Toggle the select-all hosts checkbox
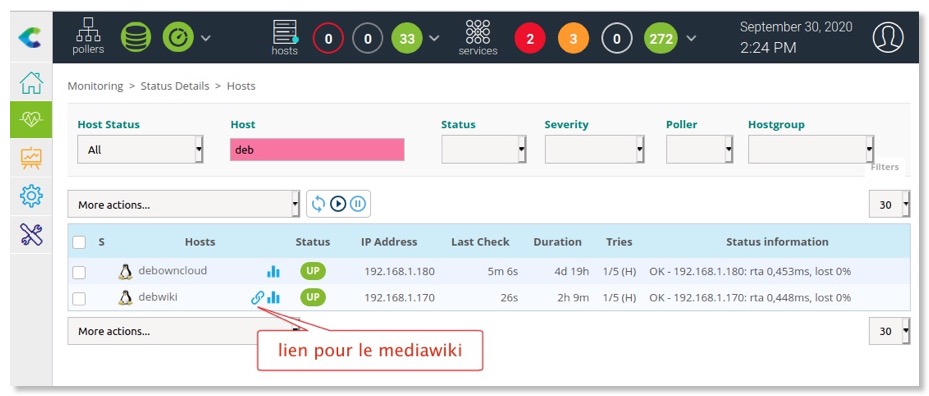 [79, 242]
